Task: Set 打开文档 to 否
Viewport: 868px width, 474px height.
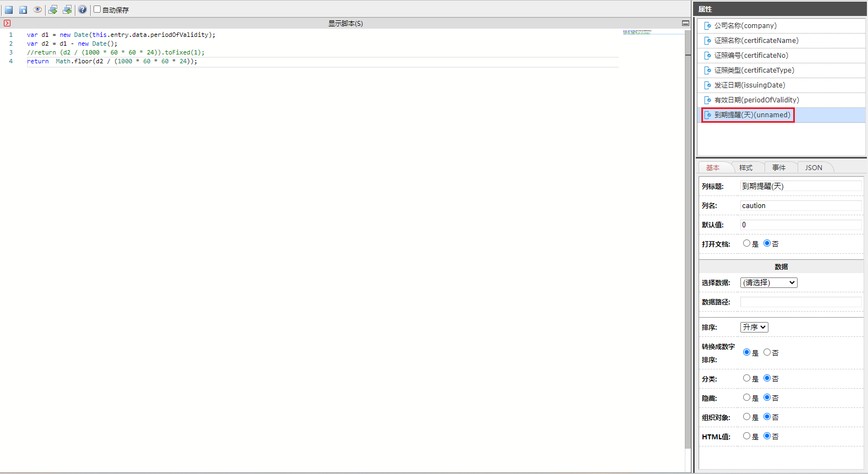Action: pos(767,243)
